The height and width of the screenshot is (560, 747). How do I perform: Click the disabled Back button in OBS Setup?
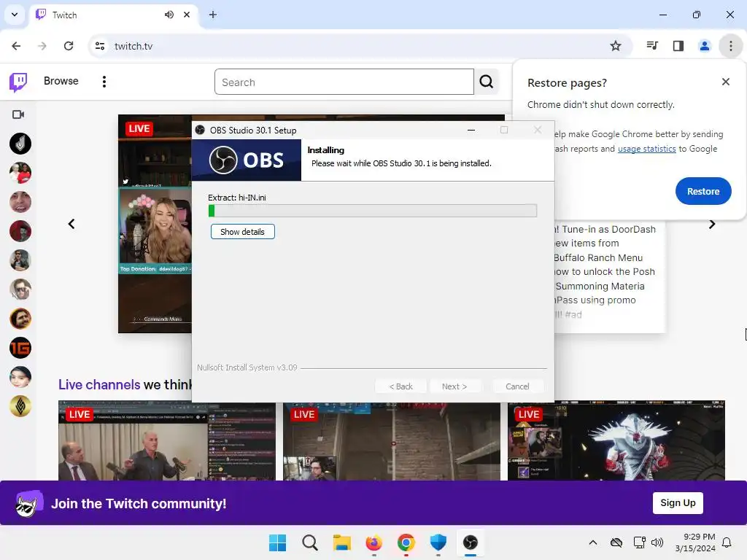coord(400,386)
